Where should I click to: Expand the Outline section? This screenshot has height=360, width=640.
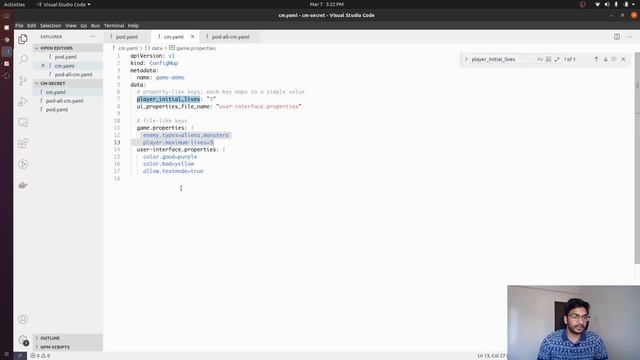click(68, 338)
